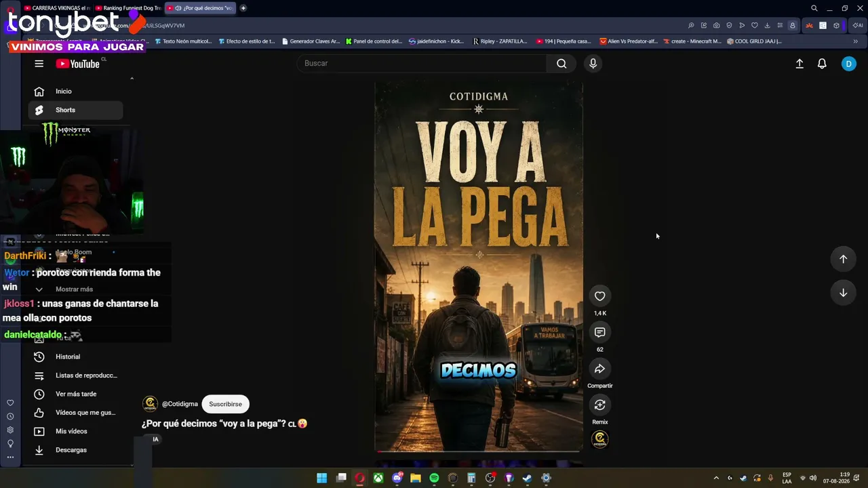Open the Panel de control bookmark
This screenshot has width=868, height=488.
pyautogui.click(x=374, y=41)
